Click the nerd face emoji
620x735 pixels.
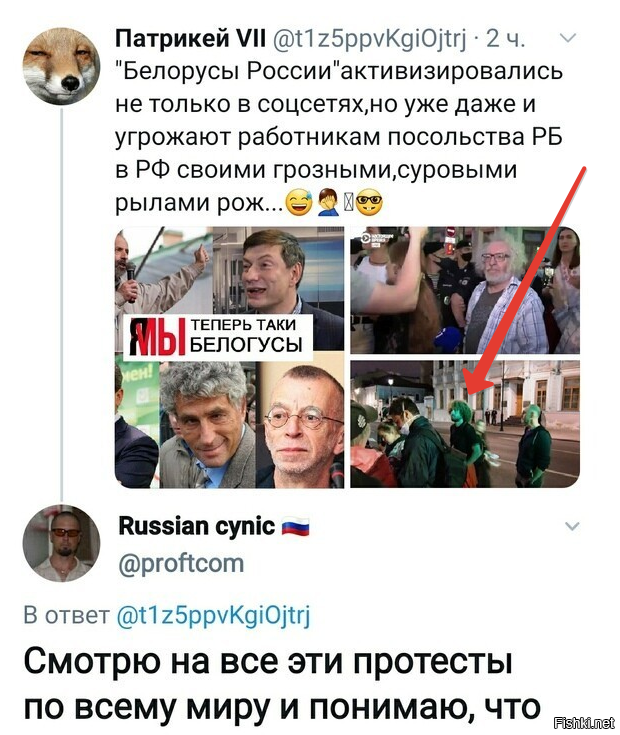coord(369,204)
